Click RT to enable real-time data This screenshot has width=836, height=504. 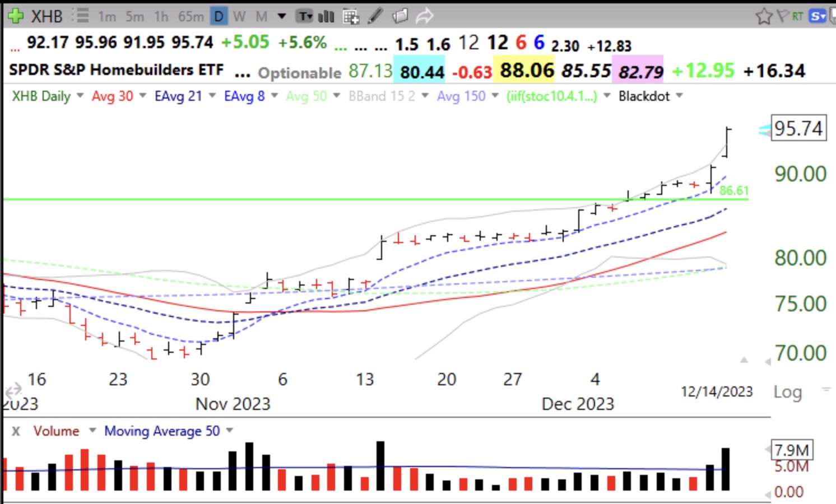[797, 16]
